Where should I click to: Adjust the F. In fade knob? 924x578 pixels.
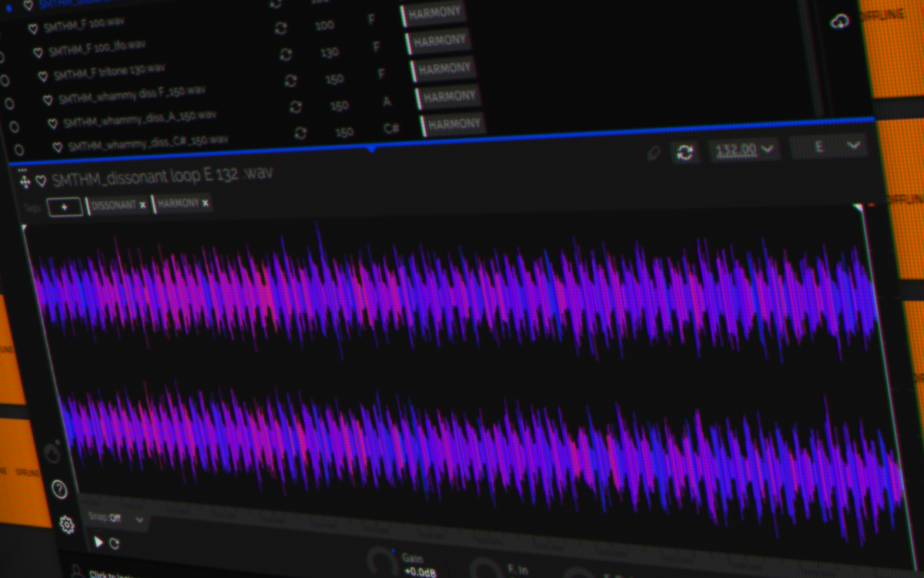[487, 569]
